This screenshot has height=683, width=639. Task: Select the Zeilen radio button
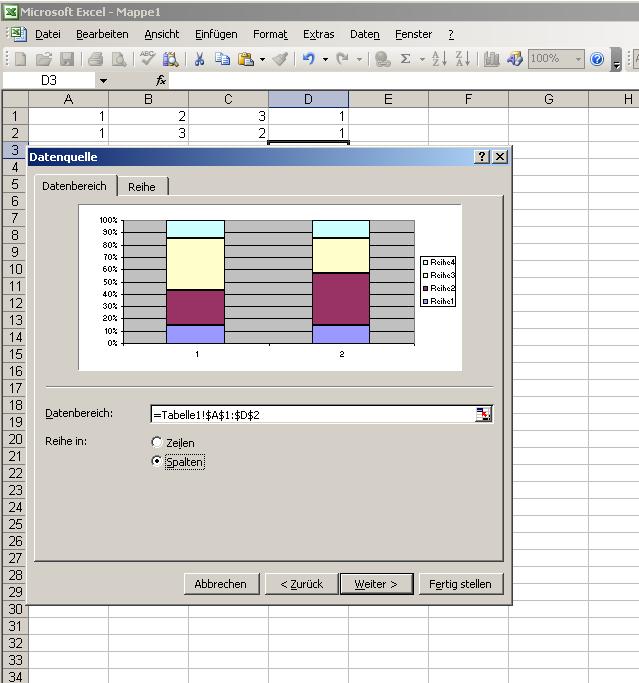pos(156,443)
